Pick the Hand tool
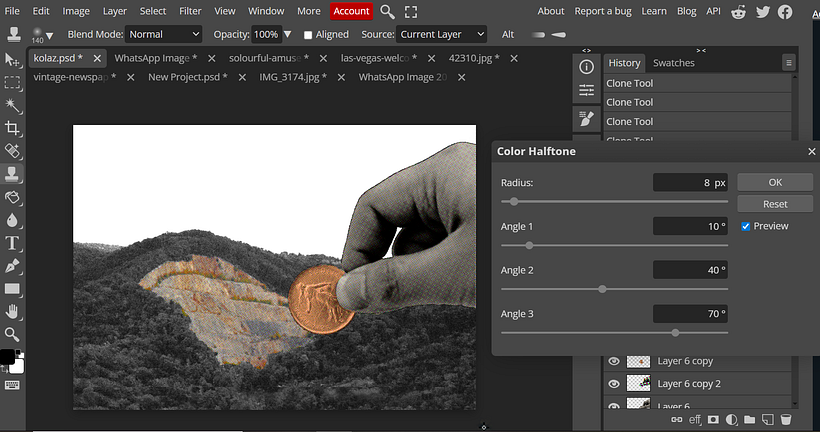 pyautogui.click(x=12, y=312)
